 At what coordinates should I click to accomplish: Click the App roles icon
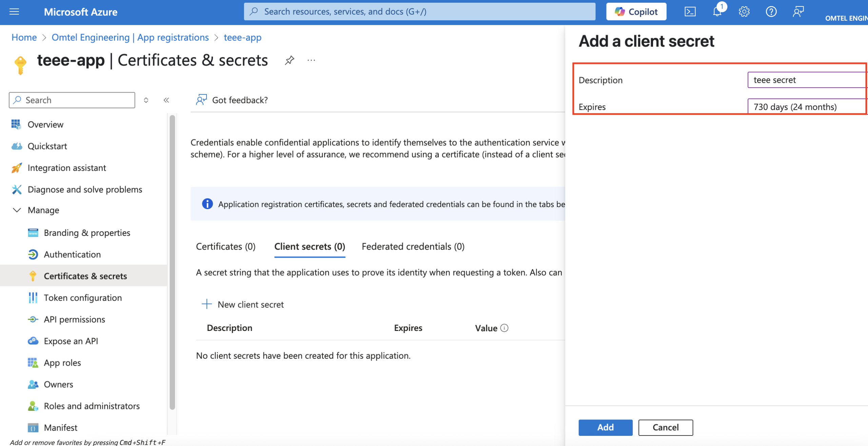[33, 363]
